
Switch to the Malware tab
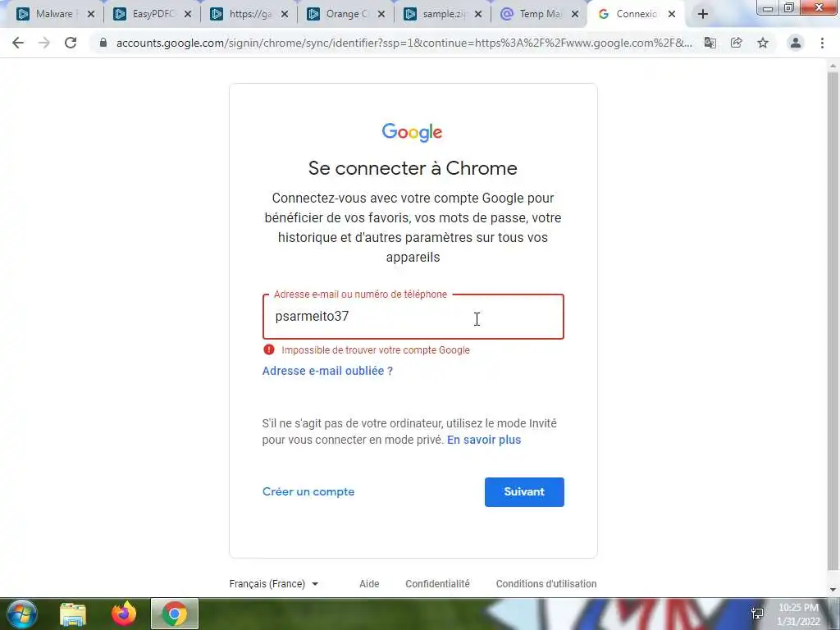[54, 15]
